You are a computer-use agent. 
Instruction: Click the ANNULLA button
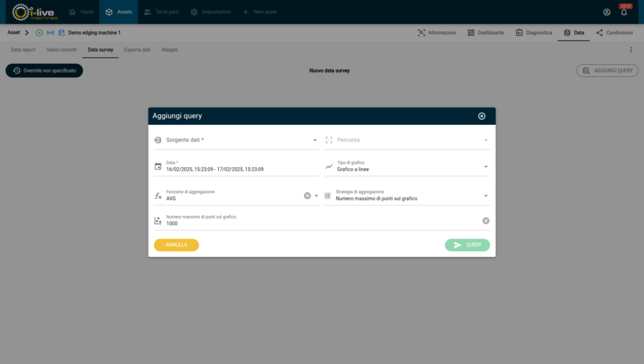click(176, 245)
